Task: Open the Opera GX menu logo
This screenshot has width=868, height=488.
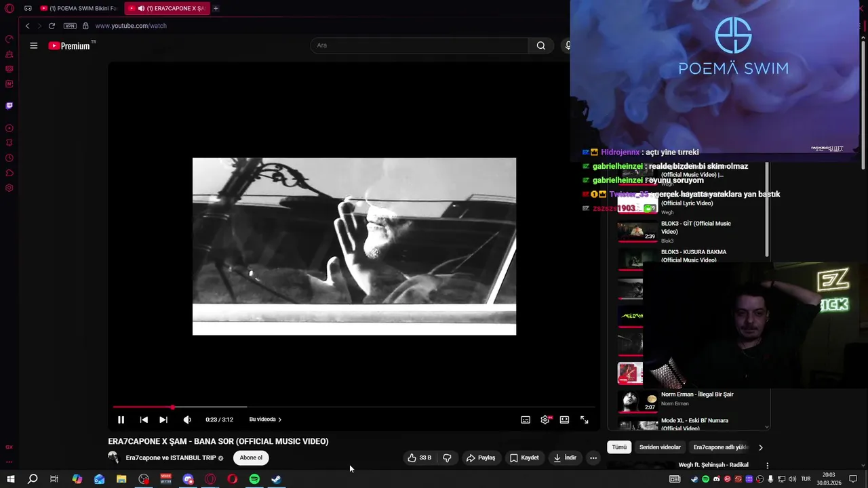Action: [x=9, y=9]
